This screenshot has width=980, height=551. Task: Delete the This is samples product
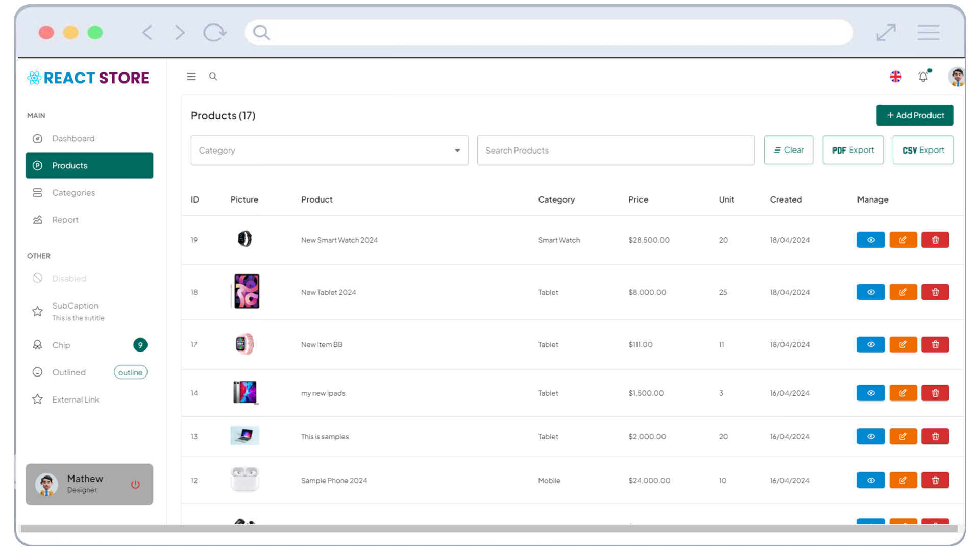coord(935,436)
